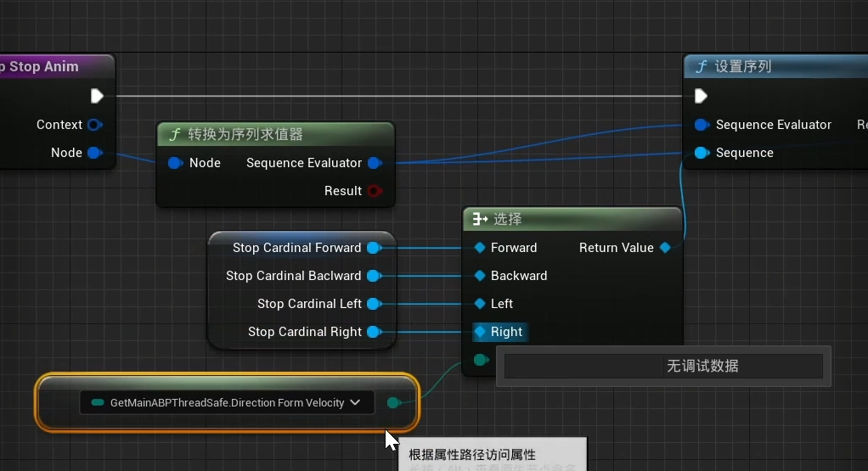Click the Stop Cardinal Forward output pin
This screenshot has height=471, width=868.
point(375,248)
